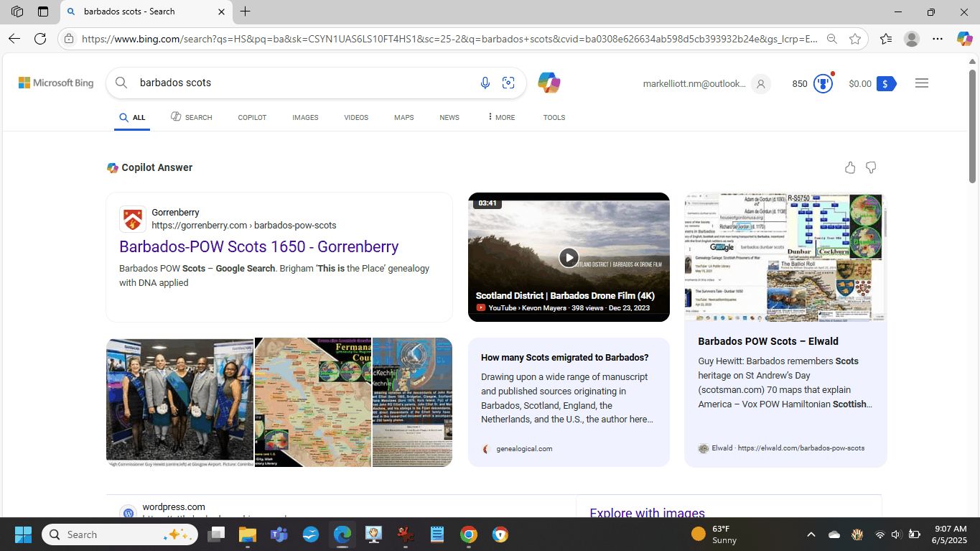980x551 pixels.
Task: Click the thumbs down feedback icon
Action: coord(871,167)
